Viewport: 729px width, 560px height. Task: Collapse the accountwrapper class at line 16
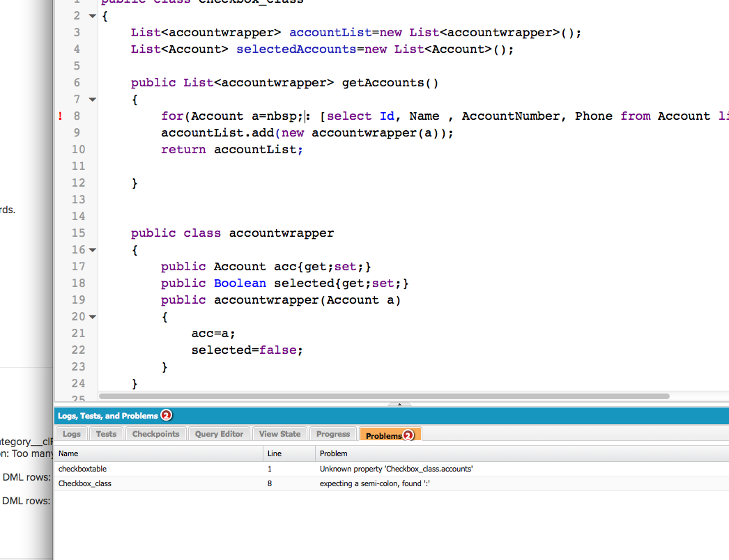[x=93, y=250]
